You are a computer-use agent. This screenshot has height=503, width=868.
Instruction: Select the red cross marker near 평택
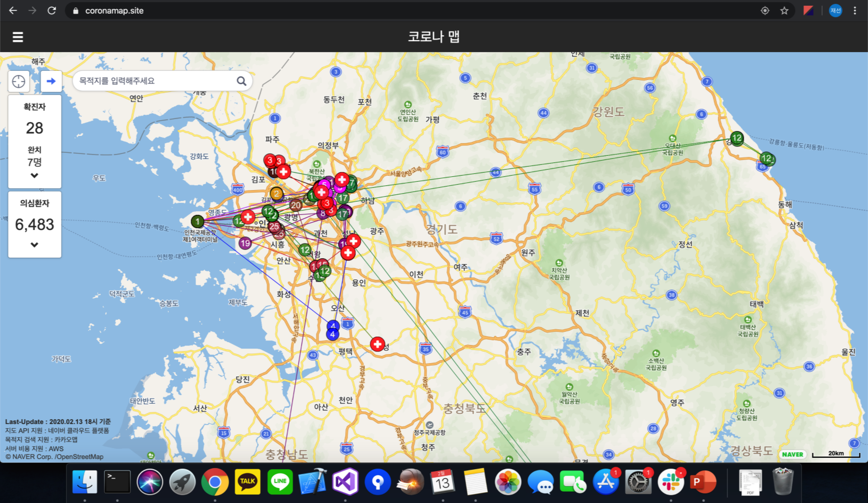377,344
